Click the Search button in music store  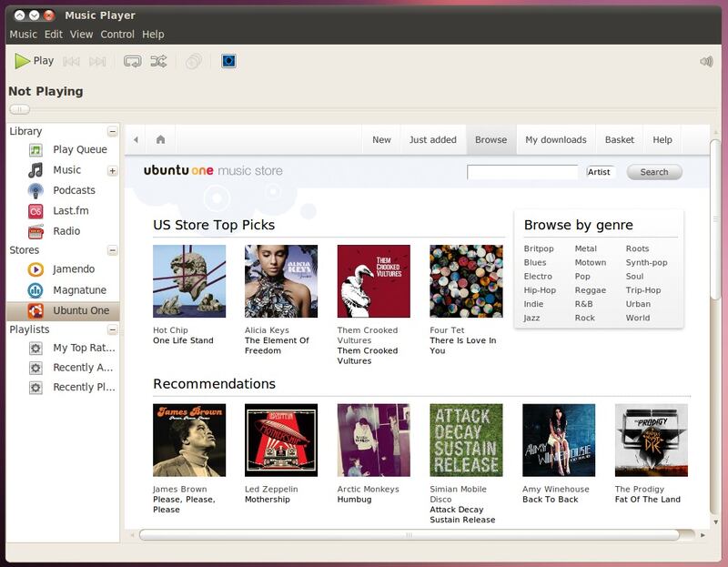click(653, 172)
